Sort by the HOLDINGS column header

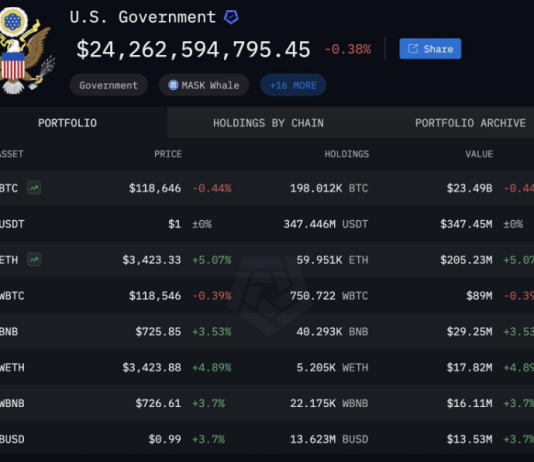(347, 154)
